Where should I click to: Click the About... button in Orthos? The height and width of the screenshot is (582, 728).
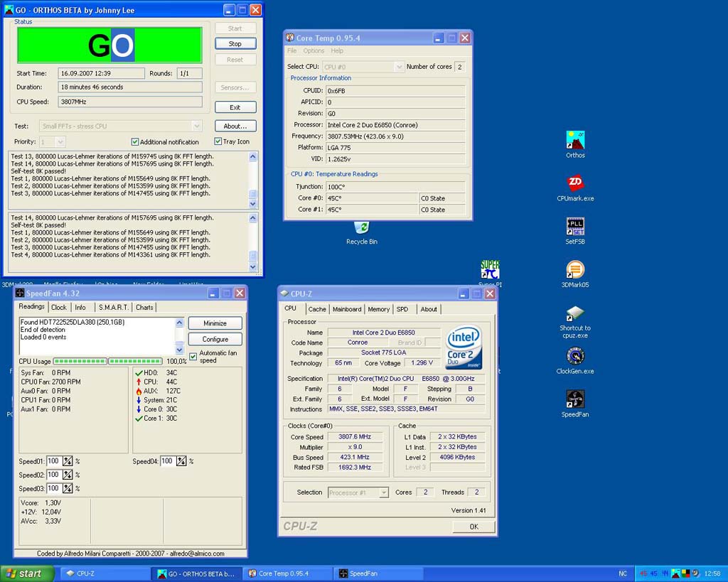pos(235,126)
